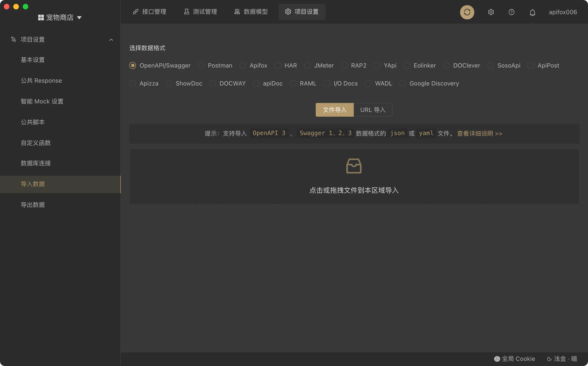Image resolution: width=588 pixels, height=366 pixels.
Task: Switch to the 测试管理 tab
Action: [200, 11]
